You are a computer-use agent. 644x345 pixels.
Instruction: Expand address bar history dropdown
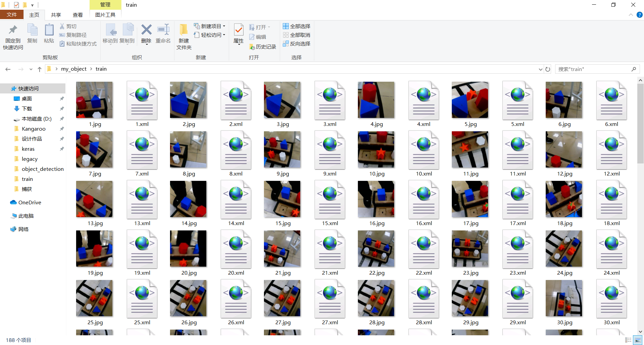pyautogui.click(x=540, y=69)
